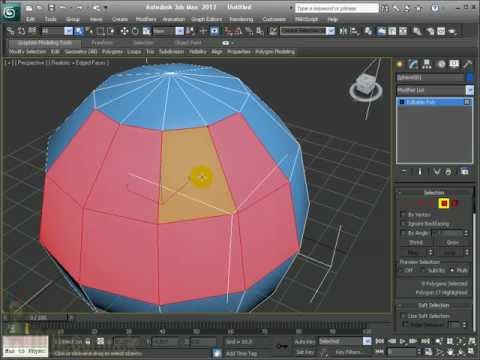This screenshot has height=360, width=480.
Task: Open the Modifier List dropdown
Action: pos(469,90)
